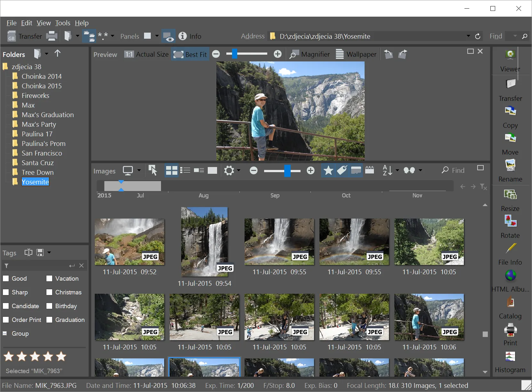Open the Address bar history dropdown

pos(468,36)
